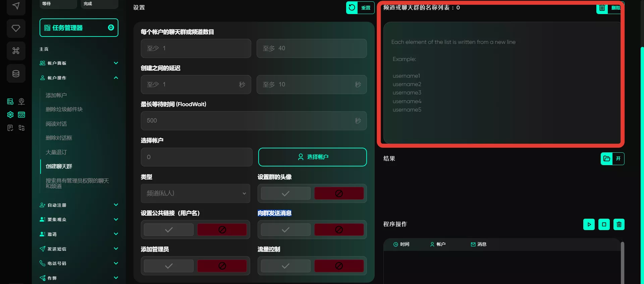Image resolution: width=644 pixels, height=284 pixels.
Task: Expand the 电话号码 sidebar section
Action: [79, 263]
